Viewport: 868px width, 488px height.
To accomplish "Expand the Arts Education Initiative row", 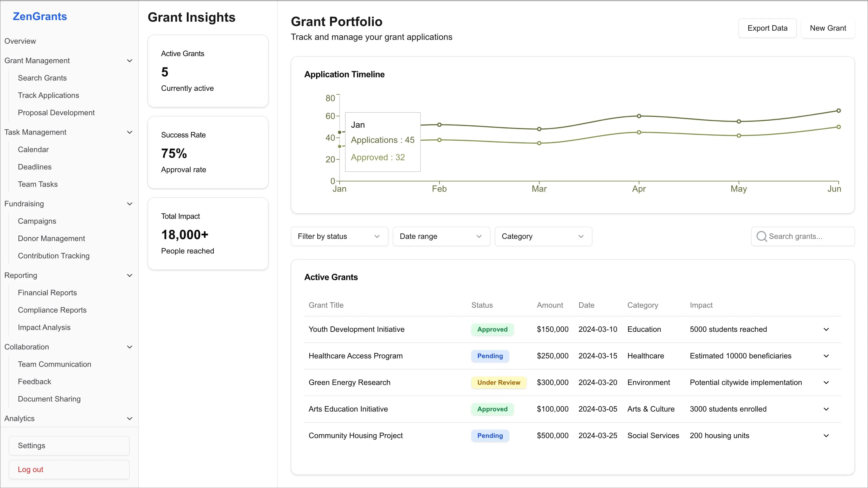I will pos(826,409).
